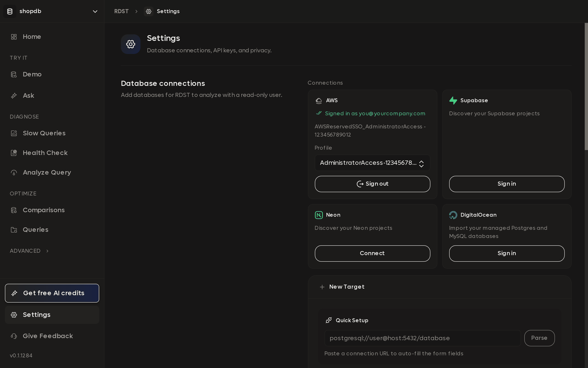Open the Health Check page
Viewport: 588px width, 368px height.
click(x=52, y=153)
